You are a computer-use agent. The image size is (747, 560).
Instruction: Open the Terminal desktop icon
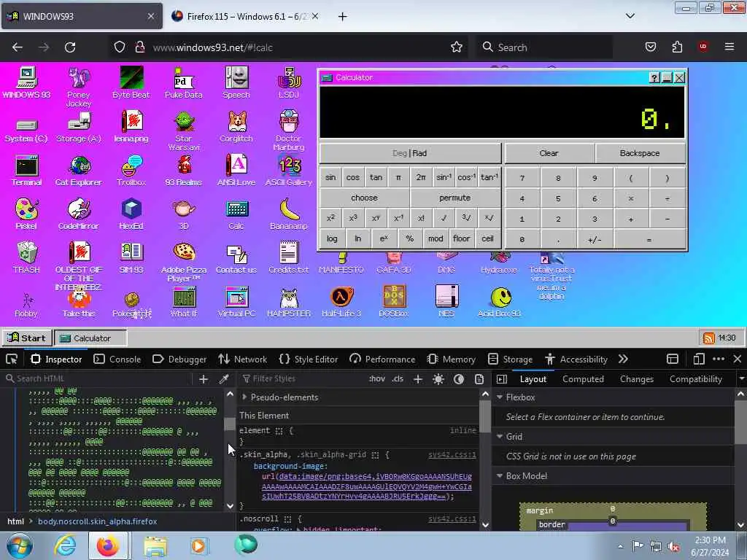26,171
